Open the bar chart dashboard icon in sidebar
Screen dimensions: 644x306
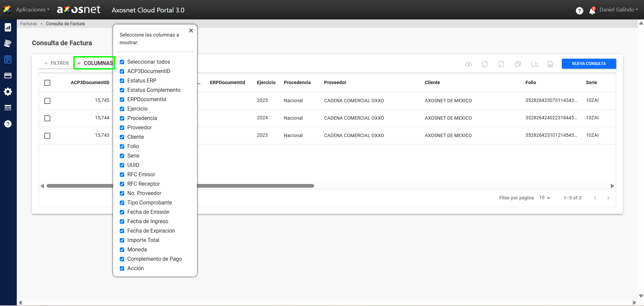[x=8, y=27]
